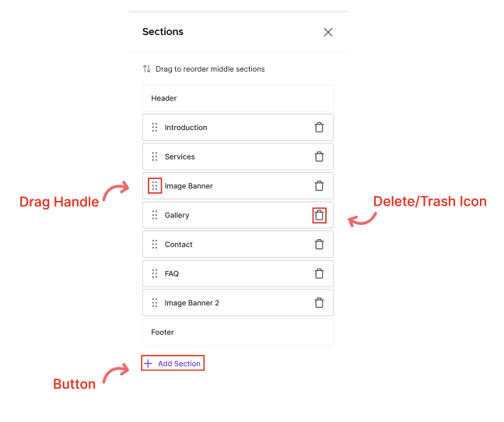Select the Footer section row

coord(238,332)
